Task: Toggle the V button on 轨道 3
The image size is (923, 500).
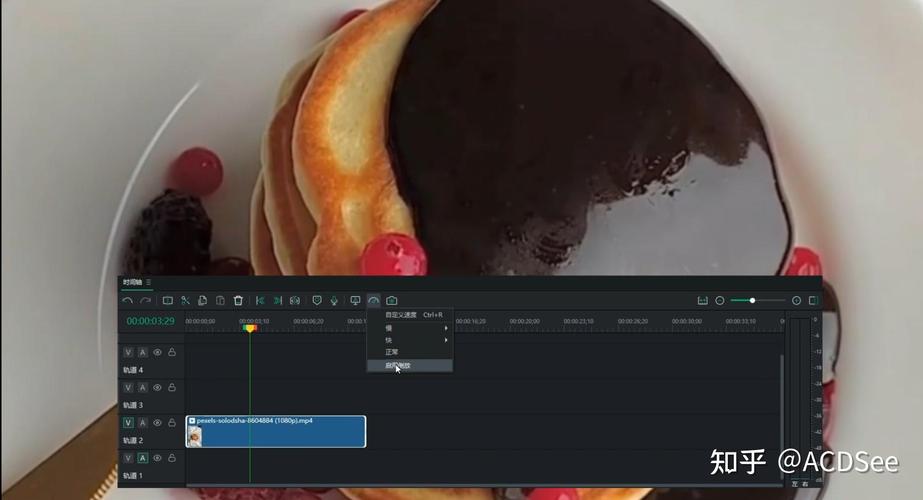Action: tap(128, 388)
